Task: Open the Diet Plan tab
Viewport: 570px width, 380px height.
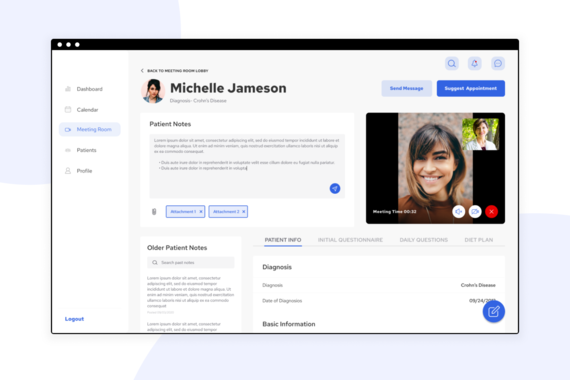Action: pos(479,240)
